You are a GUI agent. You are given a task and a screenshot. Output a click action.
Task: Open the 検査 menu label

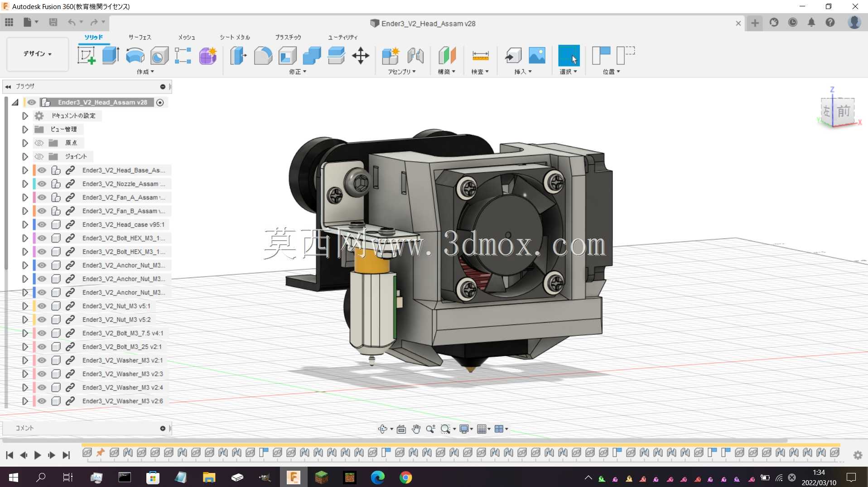point(480,72)
